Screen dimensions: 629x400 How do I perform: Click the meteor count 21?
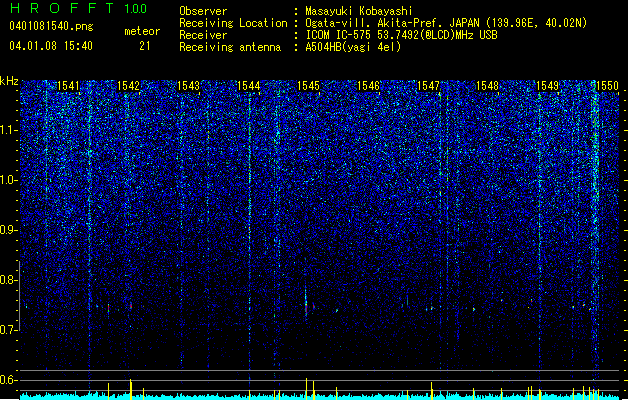pyautogui.click(x=145, y=46)
